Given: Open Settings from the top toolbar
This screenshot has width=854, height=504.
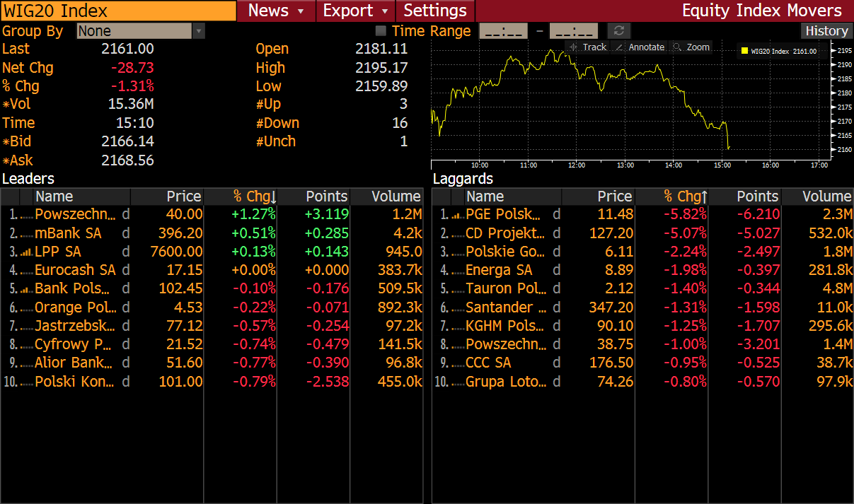Looking at the screenshot, I should pos(435,11).
